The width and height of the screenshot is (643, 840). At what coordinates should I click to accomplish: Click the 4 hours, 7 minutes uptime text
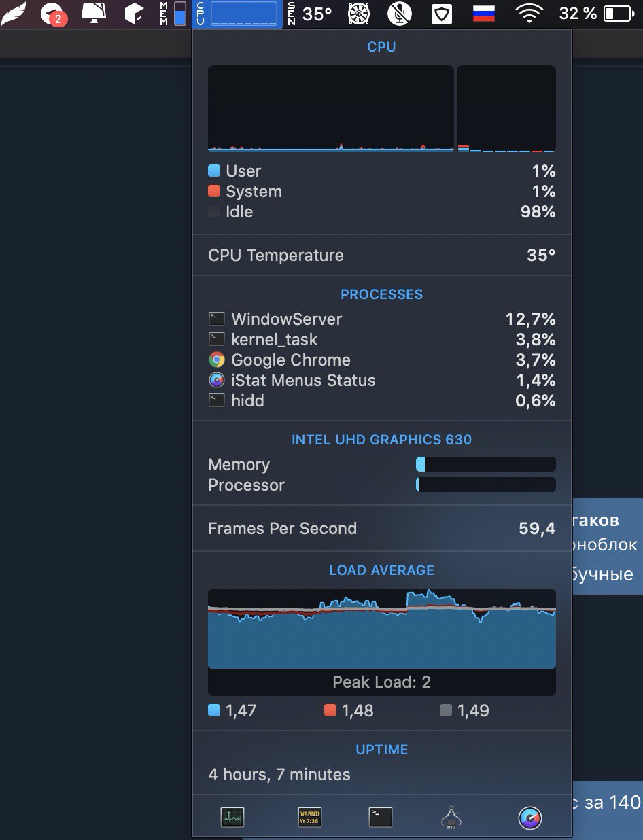tap(279, 774)
